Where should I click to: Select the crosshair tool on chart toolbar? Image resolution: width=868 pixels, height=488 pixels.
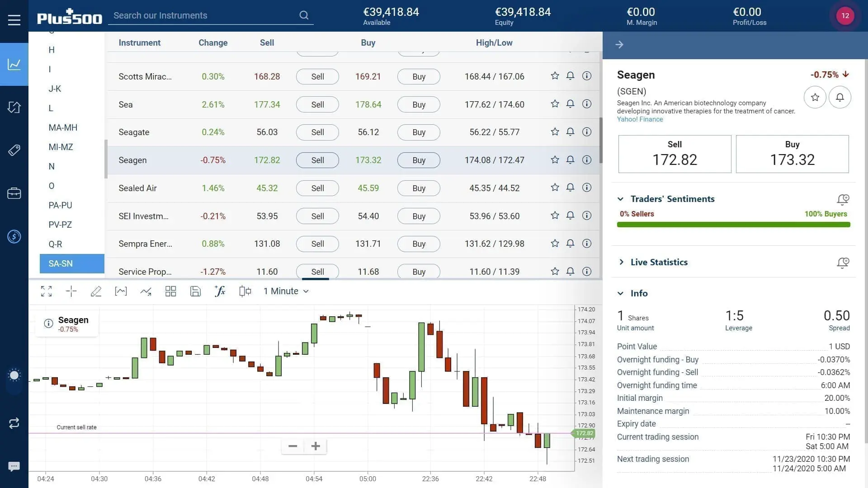pos(71,291)
